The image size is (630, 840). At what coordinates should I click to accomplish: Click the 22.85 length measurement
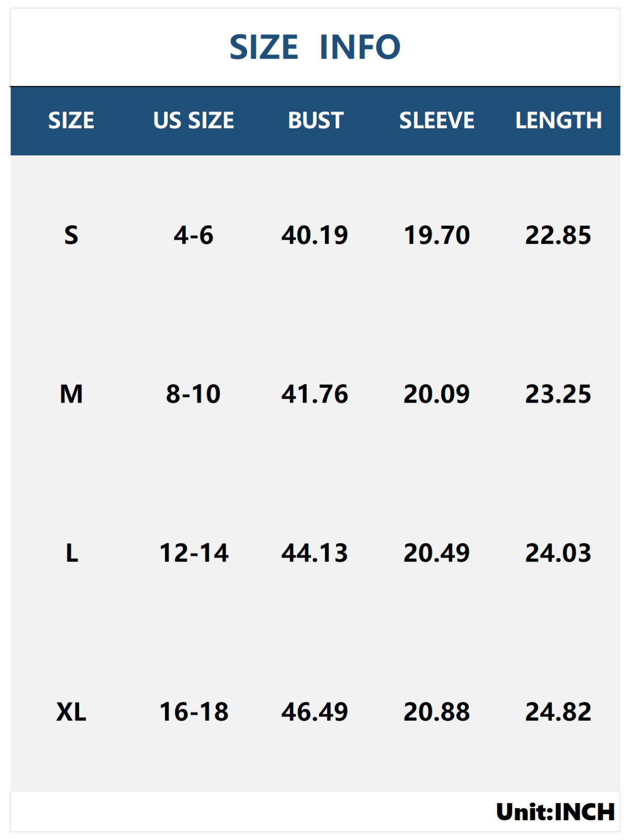[558, 235]
